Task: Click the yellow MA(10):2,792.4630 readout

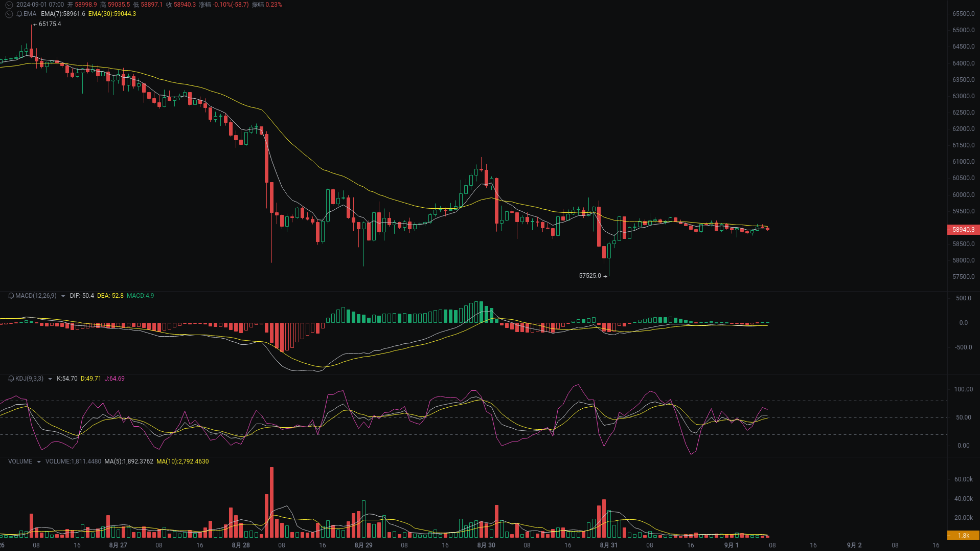Action: click(x=183, y=461)
